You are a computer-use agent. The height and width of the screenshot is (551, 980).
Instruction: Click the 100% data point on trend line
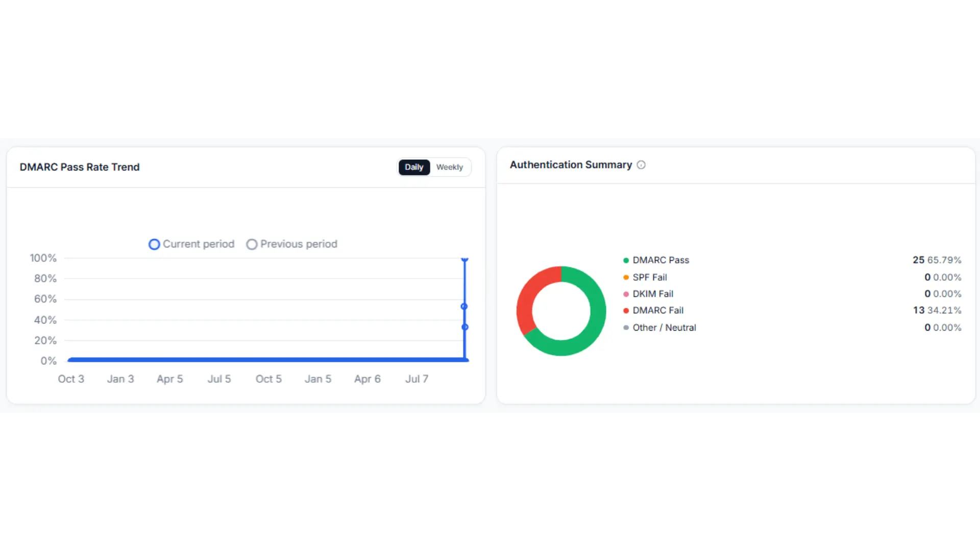464,260
